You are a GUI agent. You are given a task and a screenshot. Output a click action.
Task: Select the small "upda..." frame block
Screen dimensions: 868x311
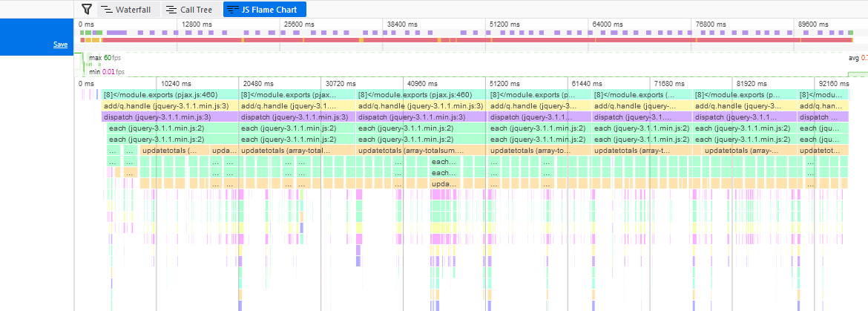[444, 183]
